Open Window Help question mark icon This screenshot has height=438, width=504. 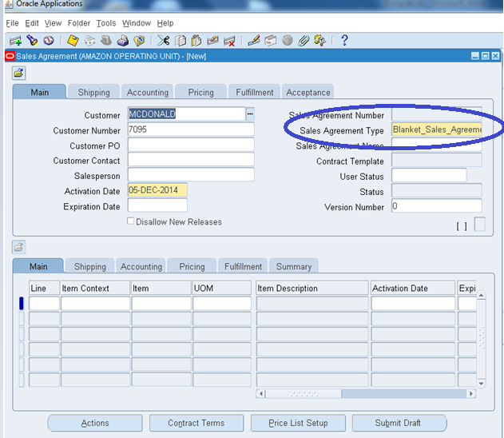click(x=344, y=41)
